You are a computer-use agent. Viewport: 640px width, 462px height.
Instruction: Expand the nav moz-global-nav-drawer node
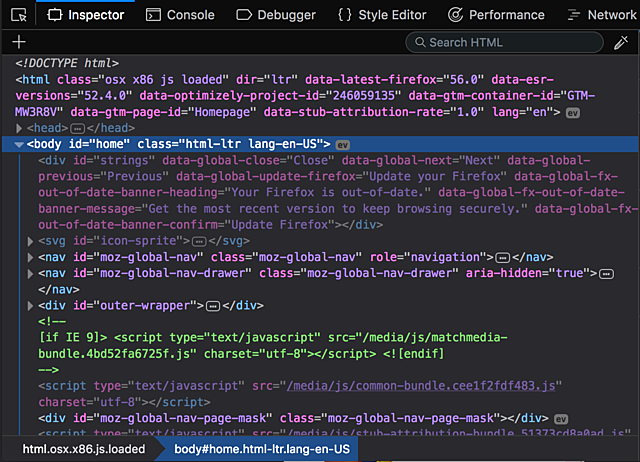[30, 273]
